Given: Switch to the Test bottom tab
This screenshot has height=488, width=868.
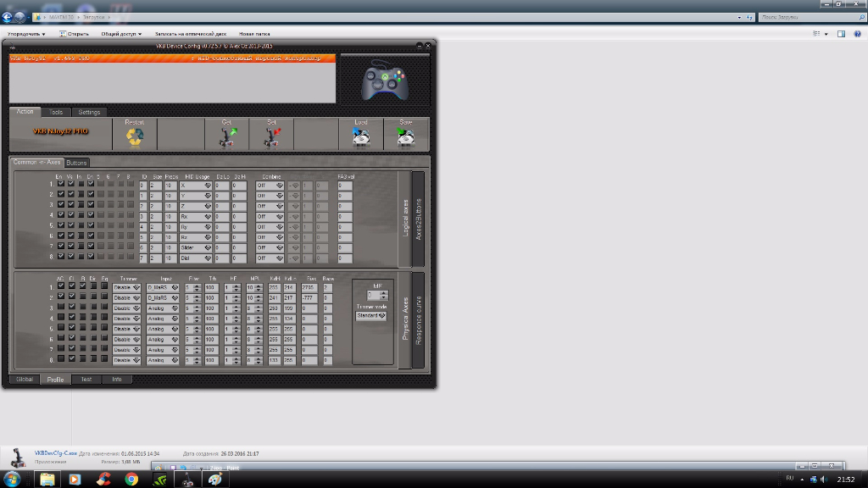Looking at the screenshot, I should point(86,380).
